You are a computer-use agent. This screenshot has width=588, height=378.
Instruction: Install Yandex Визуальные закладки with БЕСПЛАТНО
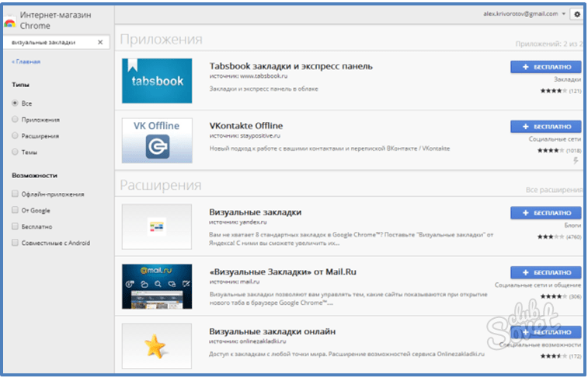point(545,213)
